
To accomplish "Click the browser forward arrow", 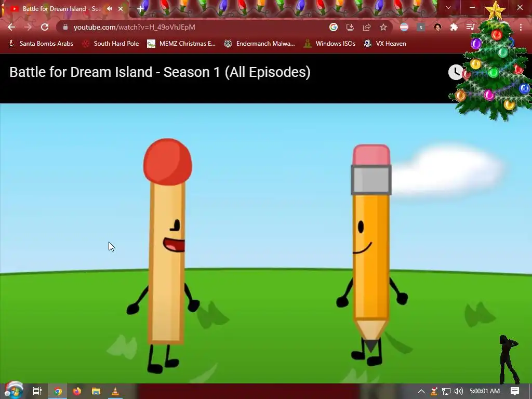I will [x=28, y=27].
